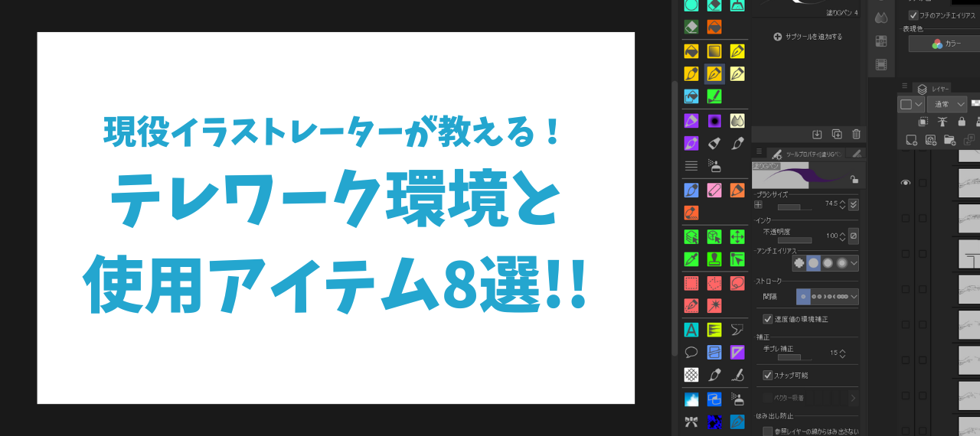Image resolution: width=980 pixels, height=436 pixels.
Task: Click the 手ブレ補正 value stepper arrows
Action: pos(843,353)
